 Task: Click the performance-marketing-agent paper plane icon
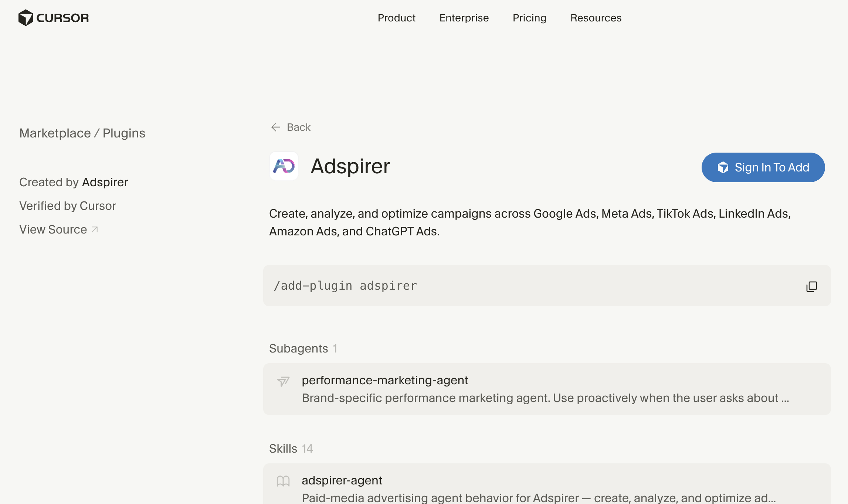click(283, 381)
